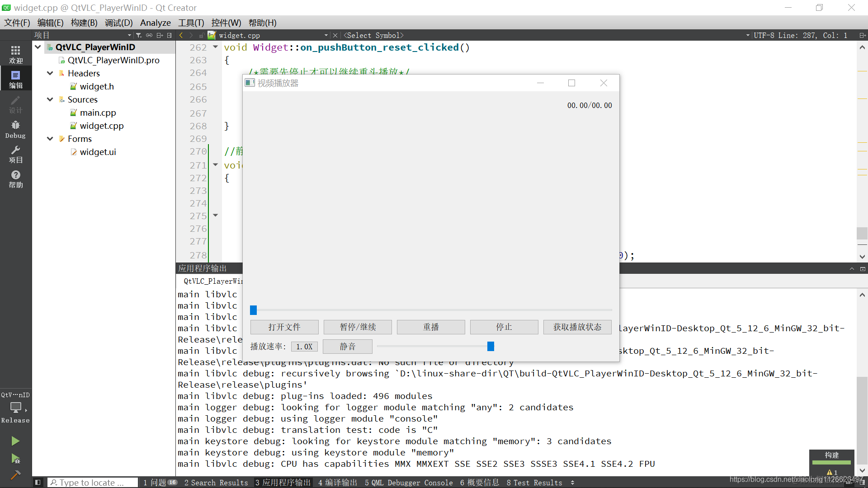This screenshot has width=868, height=488.
Task: Open the 构建(B) Build menu
Action: [x=84, y=23]
